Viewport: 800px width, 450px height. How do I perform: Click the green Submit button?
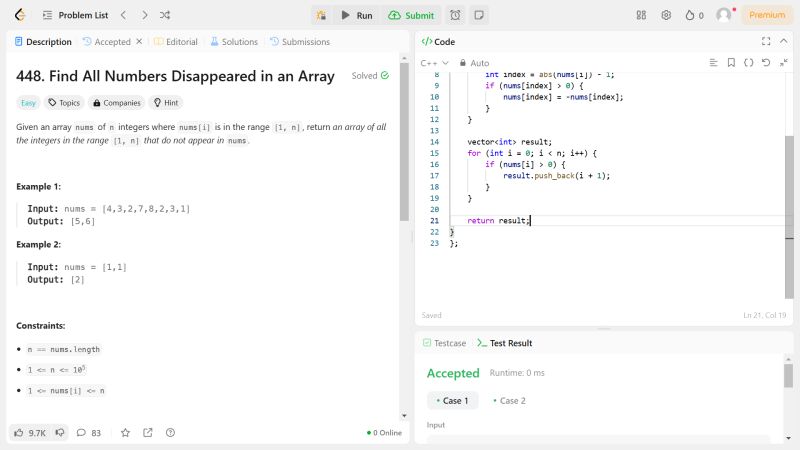(411, 15)
